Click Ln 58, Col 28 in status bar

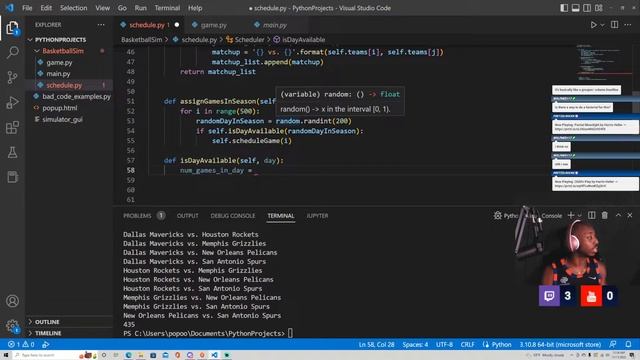tap(376, 344)
